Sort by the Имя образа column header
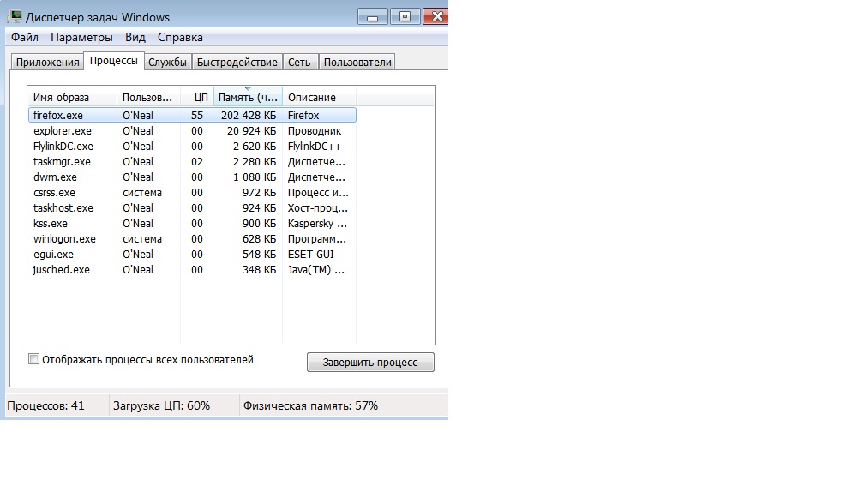 [x=72, y=98]
